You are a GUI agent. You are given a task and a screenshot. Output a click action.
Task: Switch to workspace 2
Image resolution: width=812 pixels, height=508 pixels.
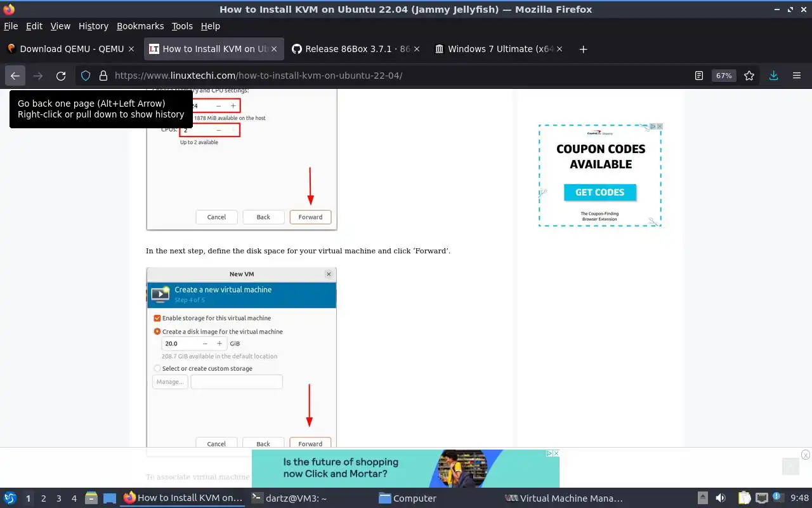tap(44, 498)
